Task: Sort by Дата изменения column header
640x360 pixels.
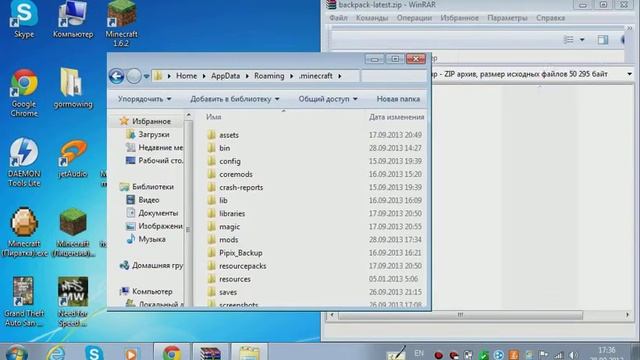Action: click(x=396, y=117)
